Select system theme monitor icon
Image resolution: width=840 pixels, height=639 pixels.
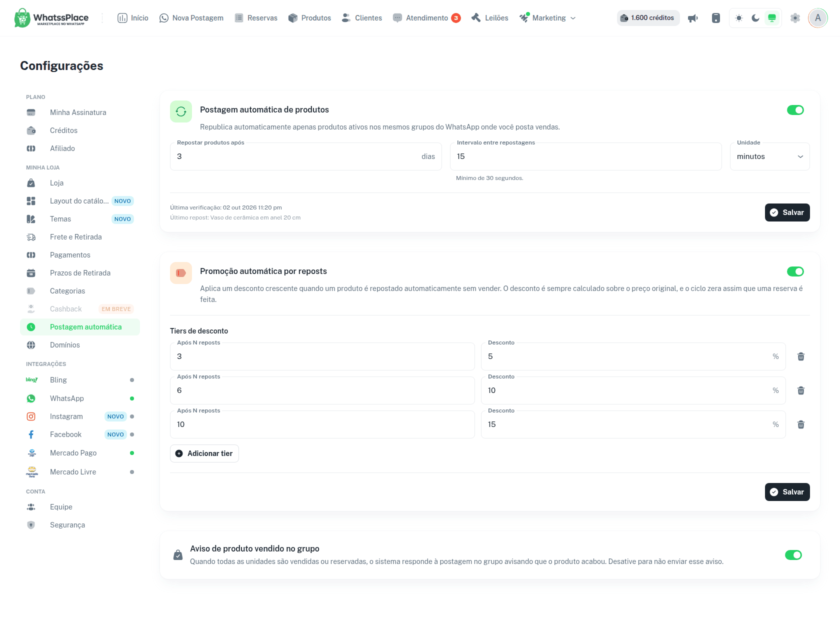point(772,18)
